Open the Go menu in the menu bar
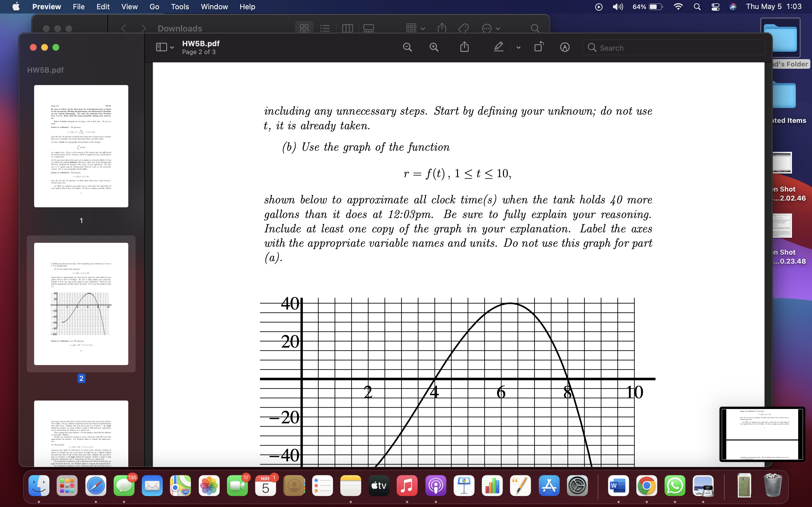 [x=154, y=7]
